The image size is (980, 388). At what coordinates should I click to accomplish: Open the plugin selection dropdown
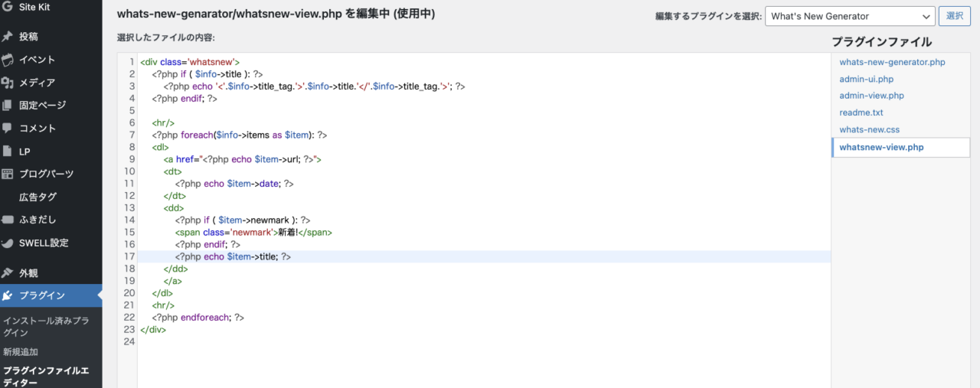tap(850, 16)
